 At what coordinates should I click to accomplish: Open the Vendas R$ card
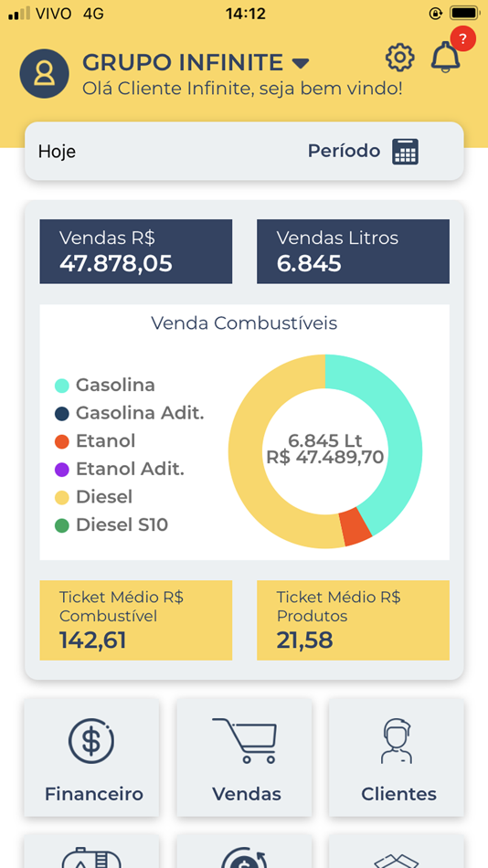tap(136, 251)
